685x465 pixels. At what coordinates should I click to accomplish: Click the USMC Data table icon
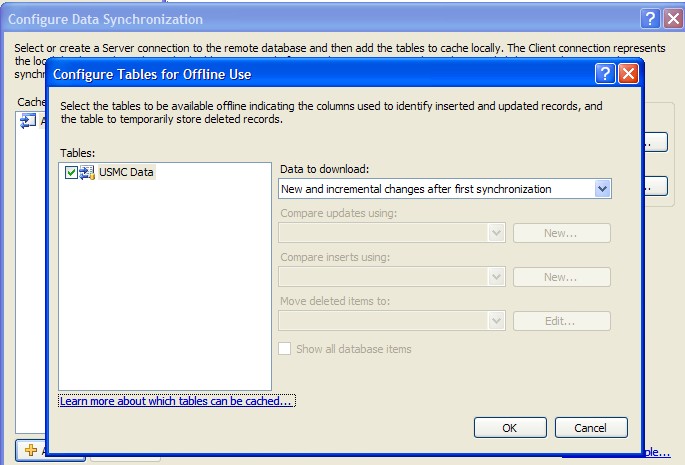tap(87, 173)
